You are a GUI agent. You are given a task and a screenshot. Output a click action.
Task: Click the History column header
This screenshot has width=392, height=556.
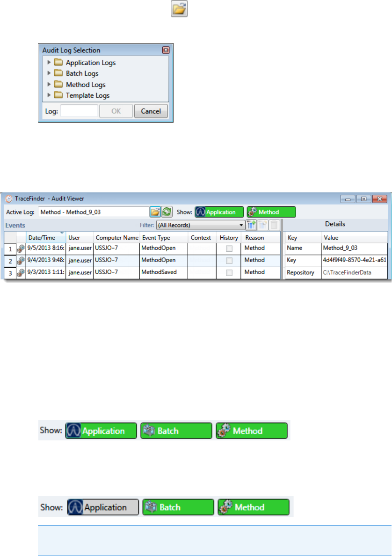pos(229,238)
